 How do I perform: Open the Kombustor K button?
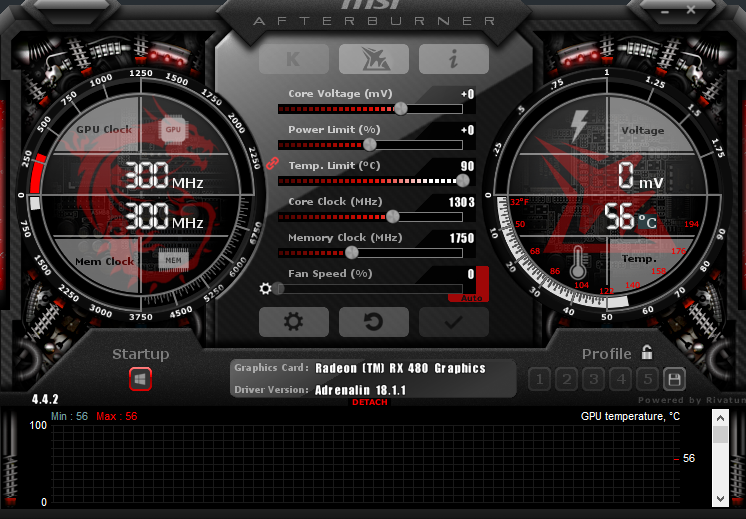coord(294,59)
